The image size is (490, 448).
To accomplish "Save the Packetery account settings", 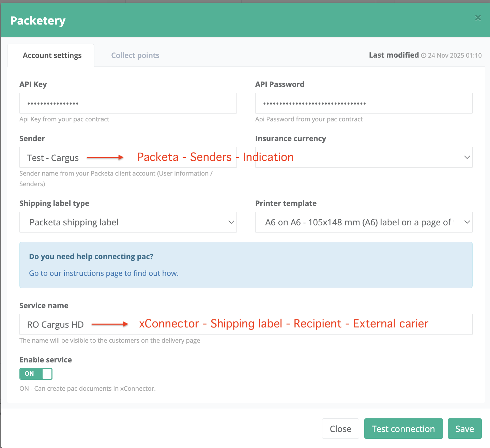I will point(465,429).
